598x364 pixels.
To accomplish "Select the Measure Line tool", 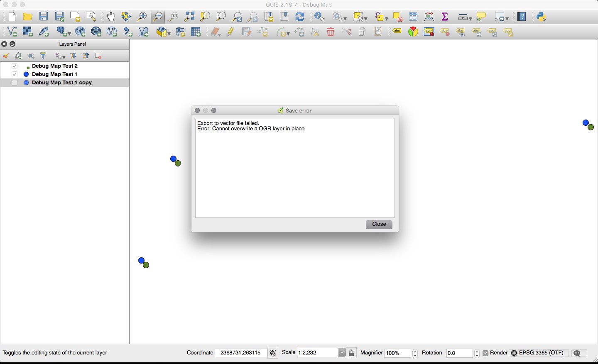I will [x=462, y=17].
